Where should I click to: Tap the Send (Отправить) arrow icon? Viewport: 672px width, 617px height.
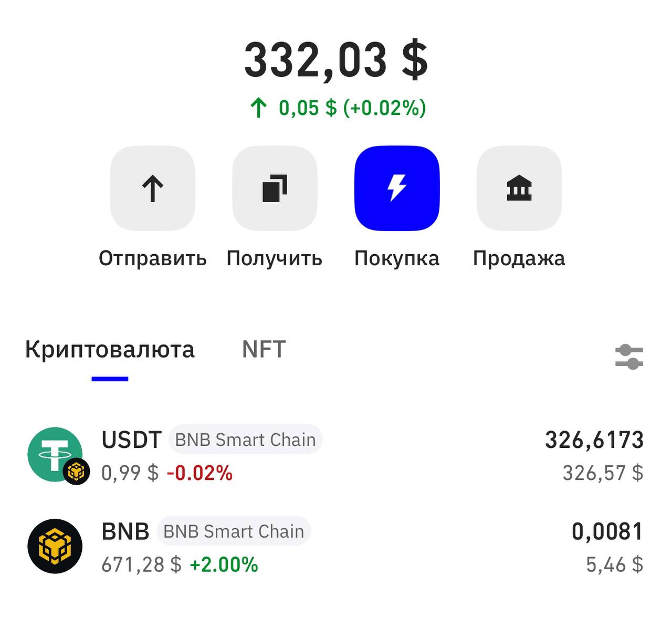[x=153, y=188]
